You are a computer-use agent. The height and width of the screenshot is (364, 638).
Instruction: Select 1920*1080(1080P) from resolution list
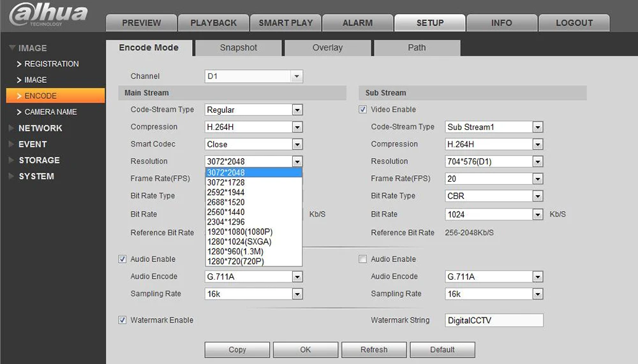240,232
